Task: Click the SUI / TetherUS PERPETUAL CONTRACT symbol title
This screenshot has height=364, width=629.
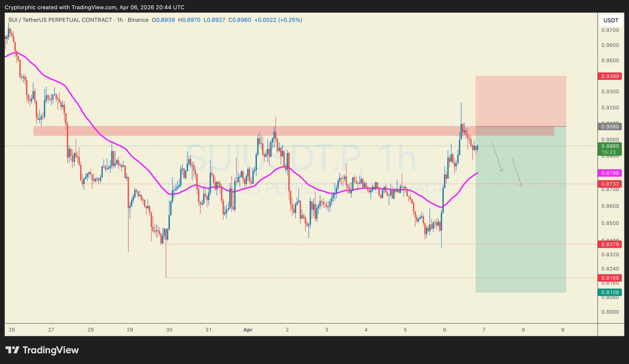Action: point(60,20)
